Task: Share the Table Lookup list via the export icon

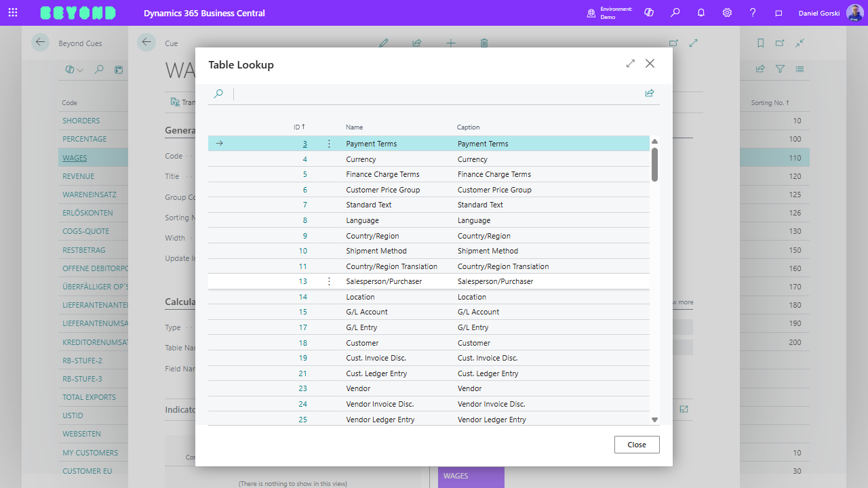Action: coord(649,93)
